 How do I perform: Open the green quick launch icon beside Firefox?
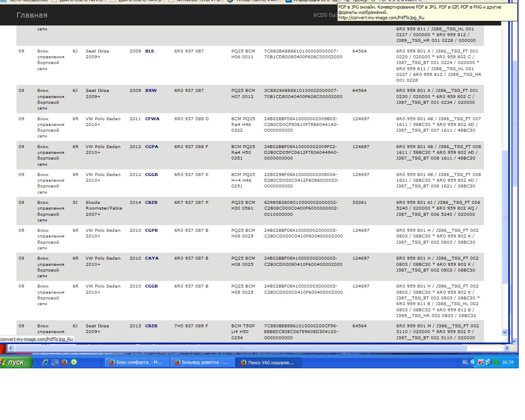74,362
